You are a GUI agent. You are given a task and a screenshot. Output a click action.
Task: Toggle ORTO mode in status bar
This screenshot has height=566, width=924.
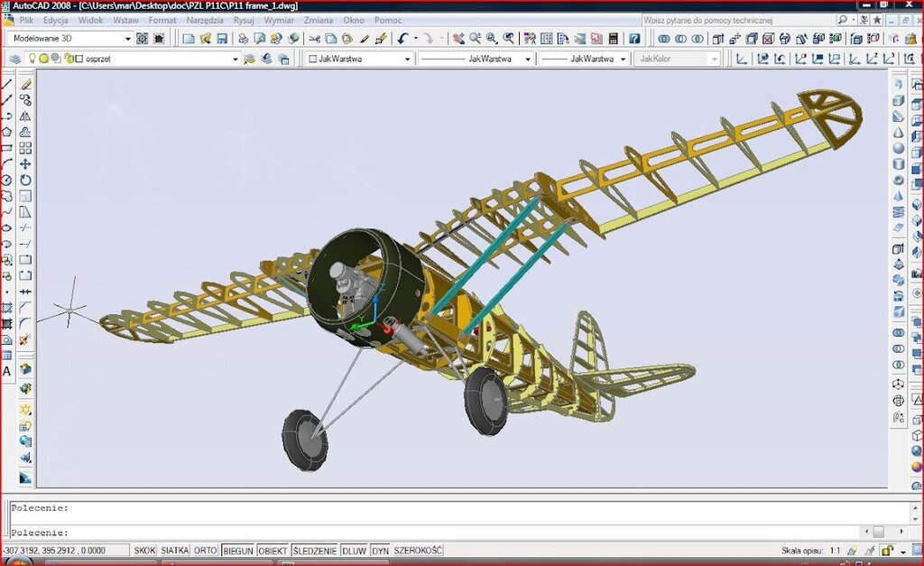[x=205, y=551]
